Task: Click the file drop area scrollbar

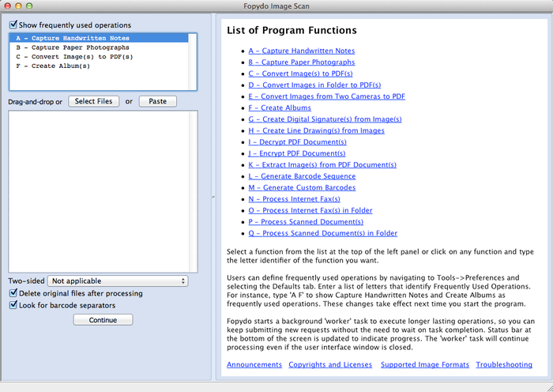Action: click(x=194, y=191)
